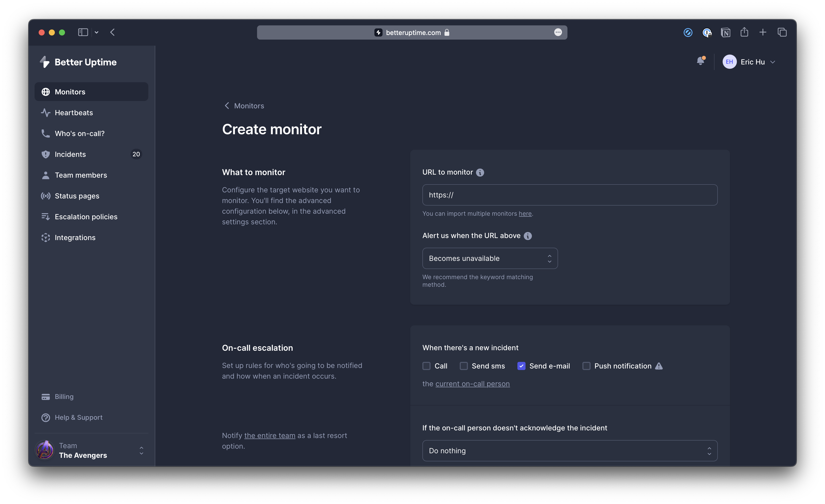
Task: Click the Notion extension icon
Action: coord(725,32)
